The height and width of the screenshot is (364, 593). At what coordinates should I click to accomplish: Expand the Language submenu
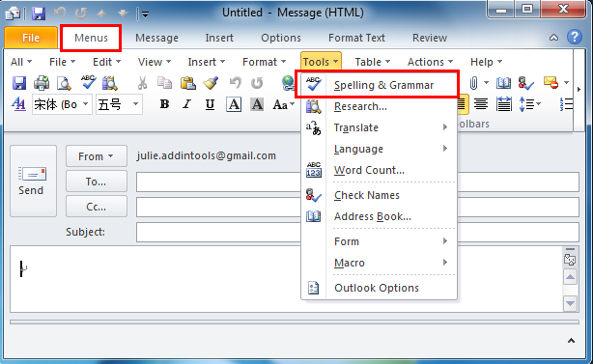pos(379,149)
